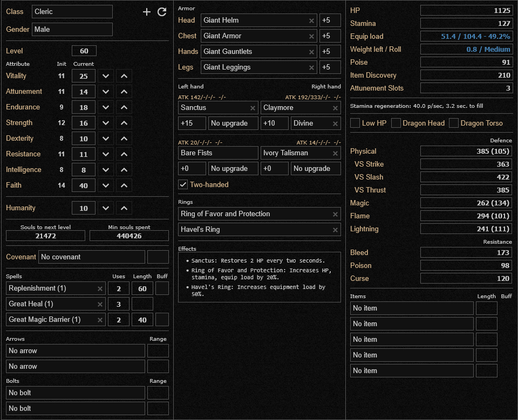Increase Faith with the up chevron
518x420 pixels.
click(124, 185)
